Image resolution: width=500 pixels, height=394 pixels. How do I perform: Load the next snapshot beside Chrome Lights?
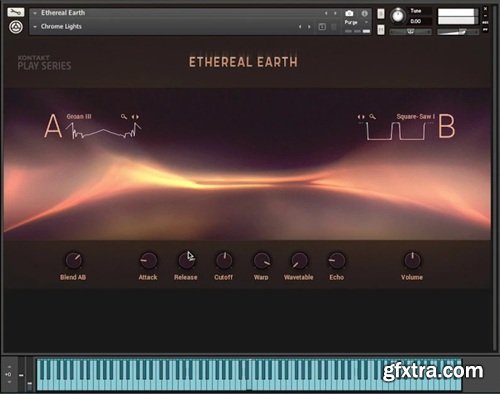309,27
